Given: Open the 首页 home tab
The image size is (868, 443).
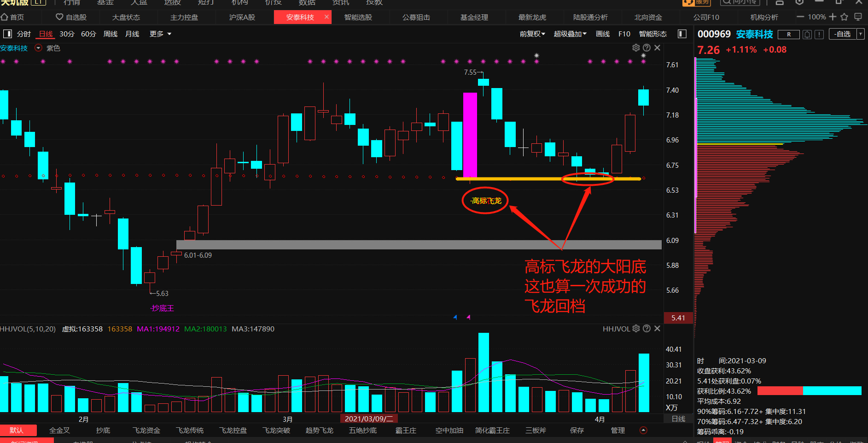Looking at the screenshot, I should tap(12, 17).
